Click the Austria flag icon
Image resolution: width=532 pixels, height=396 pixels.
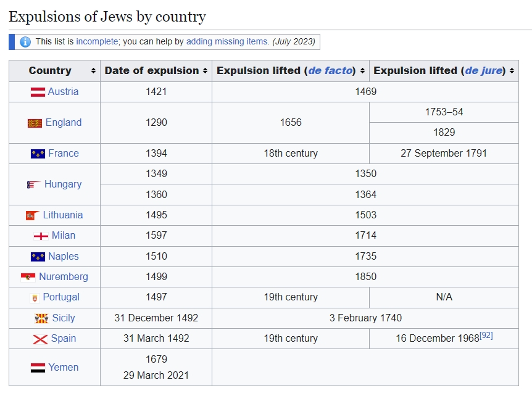coord(38,92)
